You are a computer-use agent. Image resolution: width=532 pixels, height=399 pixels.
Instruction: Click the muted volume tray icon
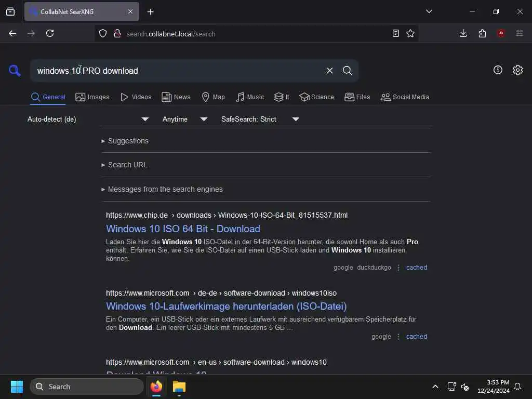pos(465,387)
